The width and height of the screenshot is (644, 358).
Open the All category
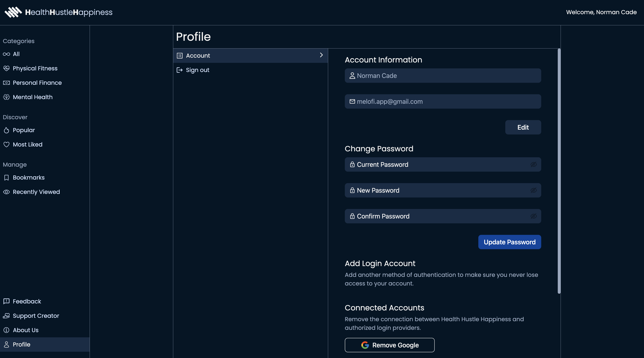(x=45, y=54)
